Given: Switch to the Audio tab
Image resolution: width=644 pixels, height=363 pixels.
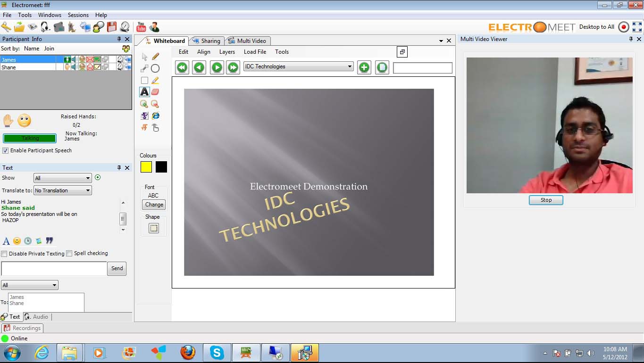Looking at the screenshot, I should 36,317.
